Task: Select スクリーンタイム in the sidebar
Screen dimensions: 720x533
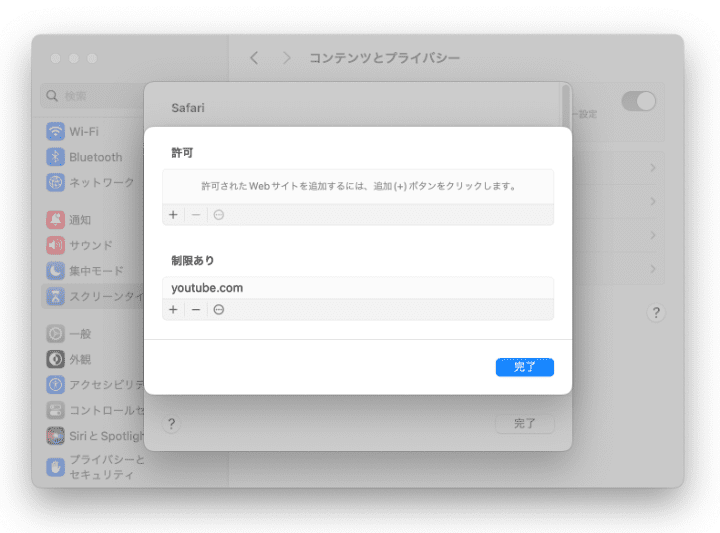Action: [x=93, y=297]
